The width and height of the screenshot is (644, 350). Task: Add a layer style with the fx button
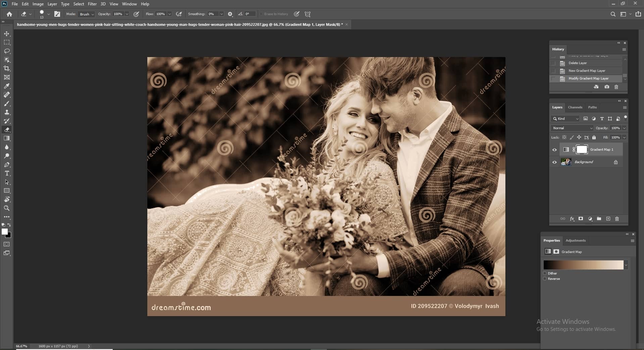(x=572, y=219)
